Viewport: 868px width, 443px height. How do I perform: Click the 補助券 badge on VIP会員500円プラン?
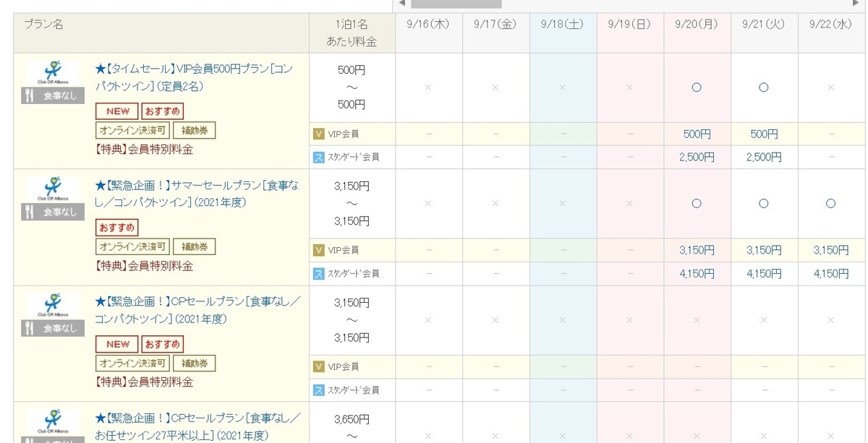click(x=195, y=131)
